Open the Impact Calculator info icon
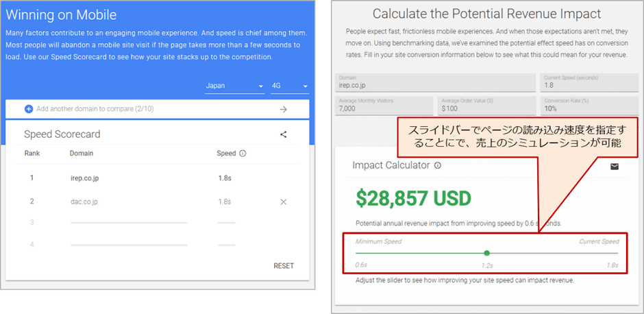This screenshot has height=314, width=644. point(438,166)
